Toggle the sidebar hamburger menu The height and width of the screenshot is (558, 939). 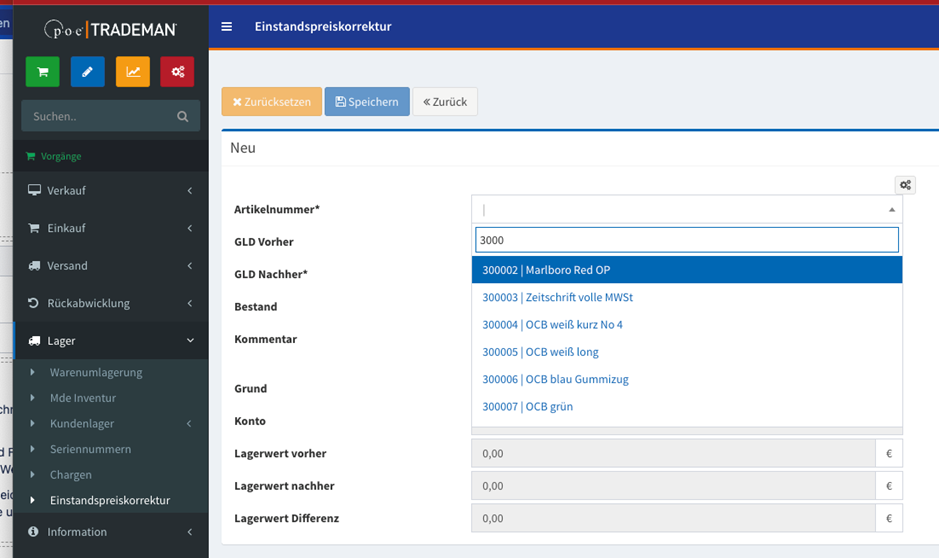pos(226,26)
